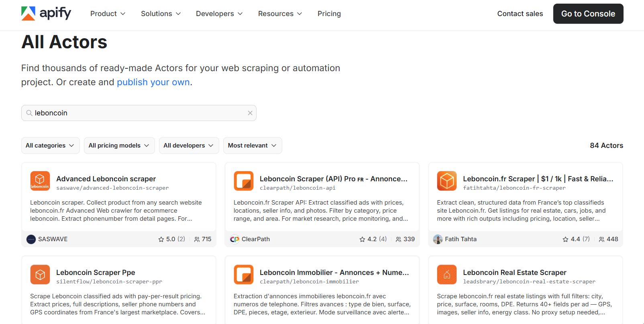
Task: Click the search magnifier icon
Action: [x=29, y=113]
